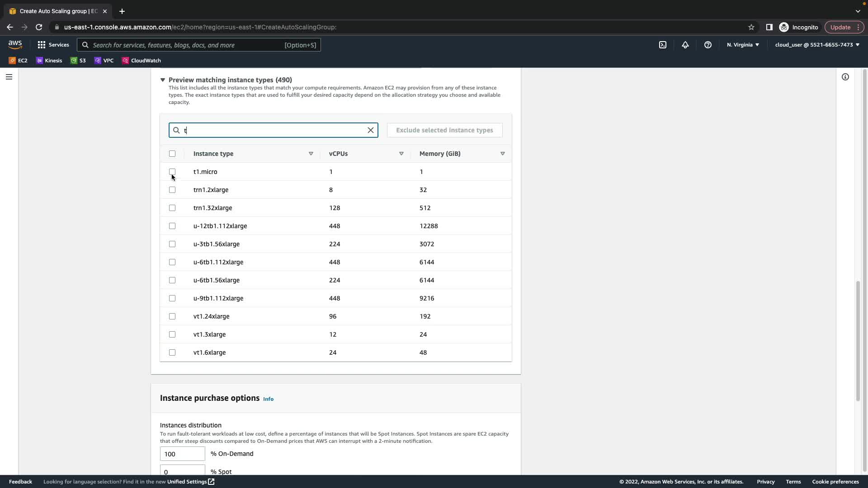Open the info panel circle icon
Image resolution: width=868 pixels, height=488 pixels.
point(845,77)
